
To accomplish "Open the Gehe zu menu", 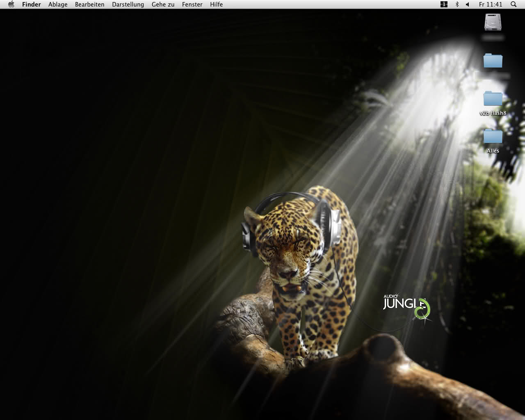I will pyautogui.click(x=163, y=5).
